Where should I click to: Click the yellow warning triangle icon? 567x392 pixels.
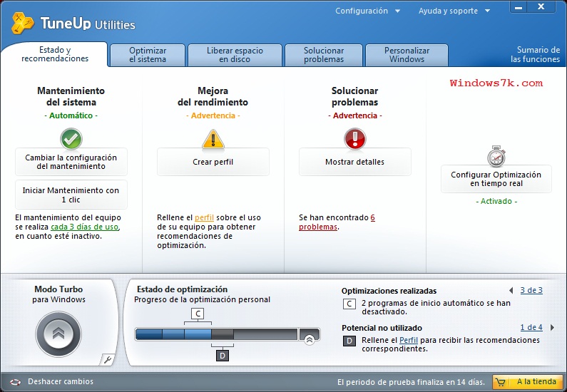(x=213, y=140)
